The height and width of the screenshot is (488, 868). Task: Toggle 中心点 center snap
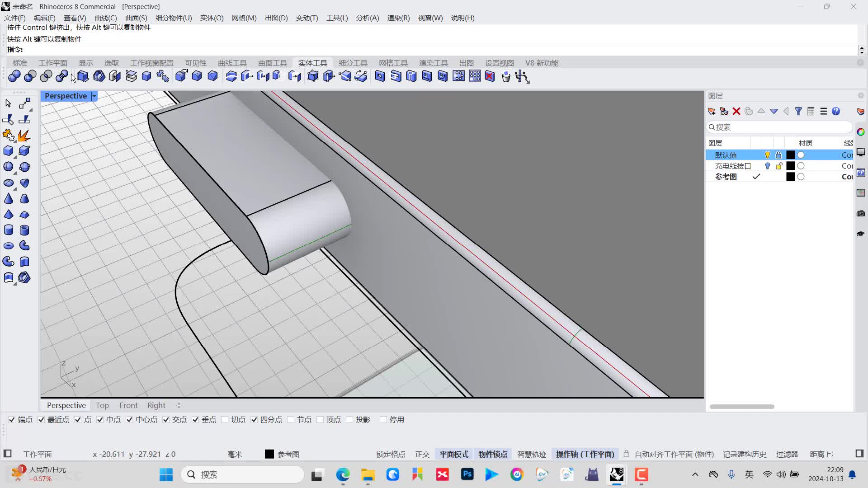click(x=129, y=420)
